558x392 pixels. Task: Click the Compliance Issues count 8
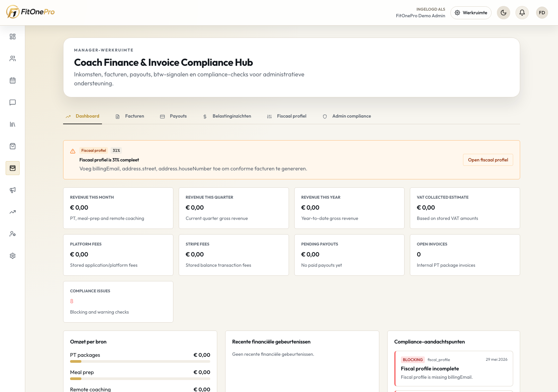coord(72,301)
